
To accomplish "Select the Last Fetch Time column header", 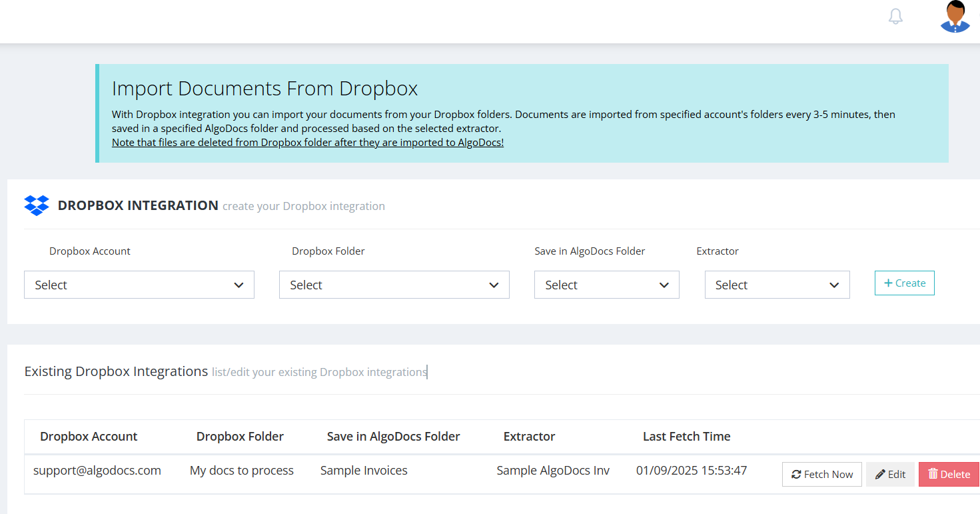I will [x=686, y=436].
